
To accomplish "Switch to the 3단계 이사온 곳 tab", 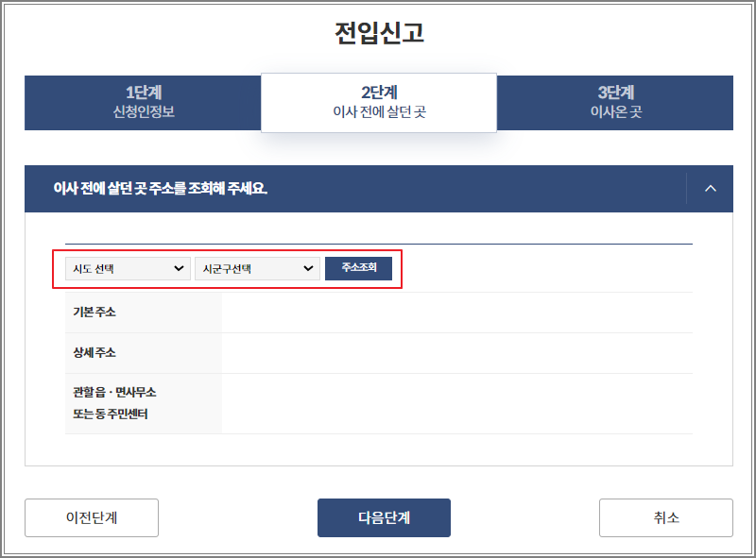I will pos(614,101).
